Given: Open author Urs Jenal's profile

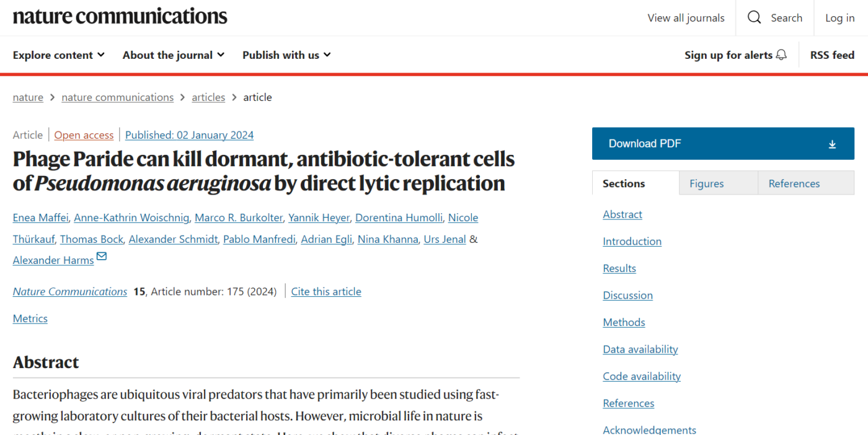Looking at the screenshot, I should 445,239.
